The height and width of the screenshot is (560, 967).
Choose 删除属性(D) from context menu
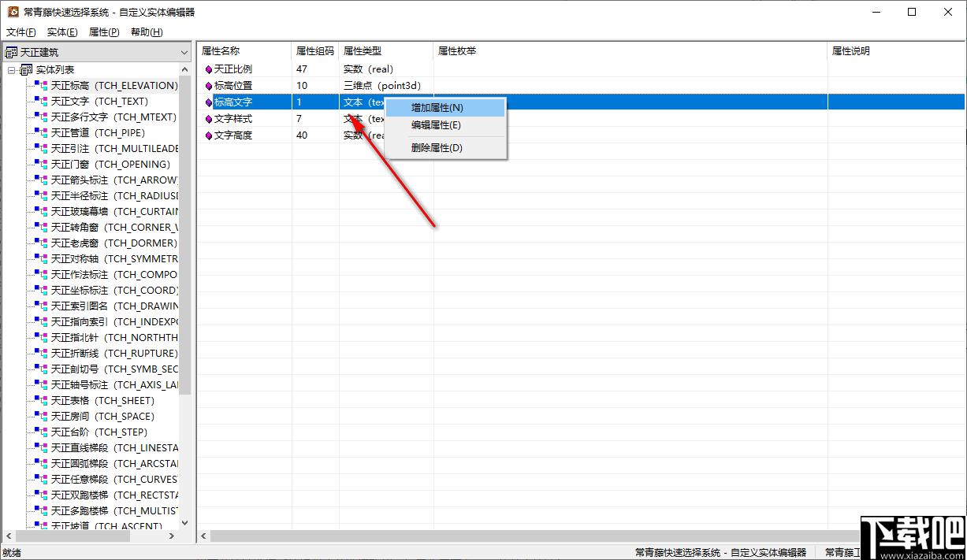coord(445,148)
